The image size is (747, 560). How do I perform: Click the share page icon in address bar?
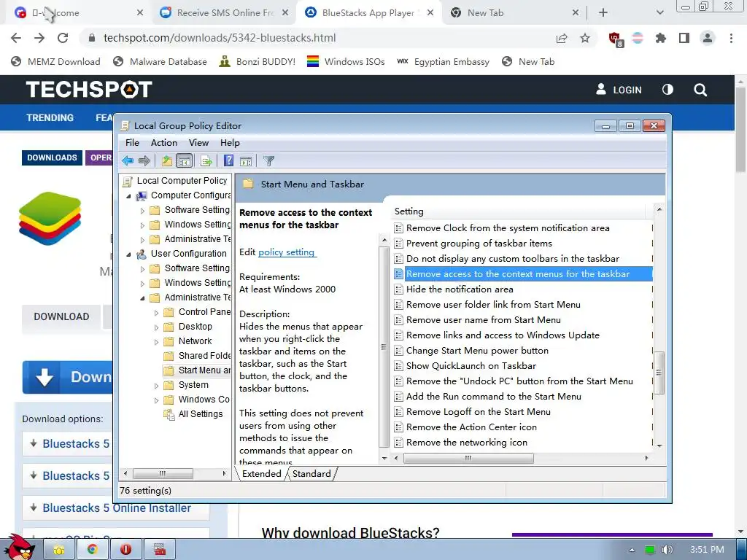tap(562, 38)
